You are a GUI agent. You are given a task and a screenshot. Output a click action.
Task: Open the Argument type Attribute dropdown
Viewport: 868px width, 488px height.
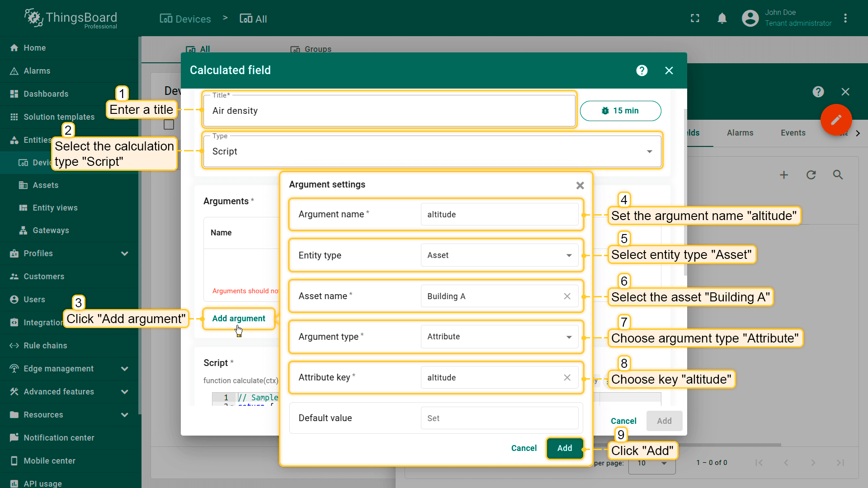[499, 337]
